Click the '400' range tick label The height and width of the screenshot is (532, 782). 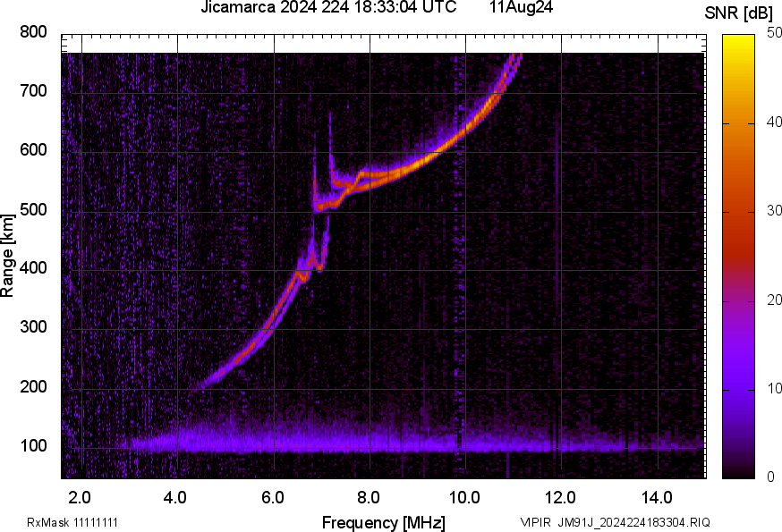click(33, 268)
